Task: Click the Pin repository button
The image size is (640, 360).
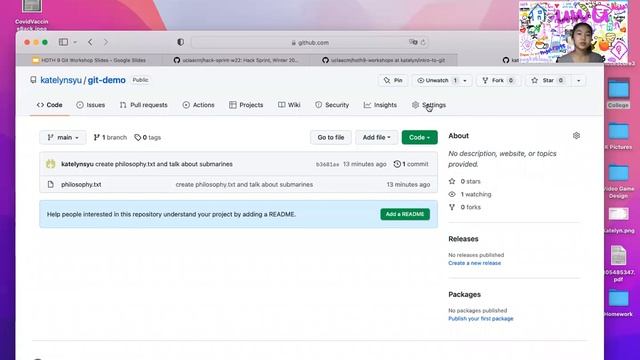Action: [393, 80]
